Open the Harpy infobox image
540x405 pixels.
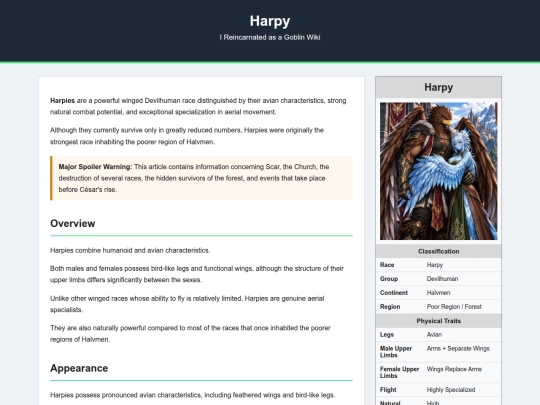click(x=438, y=171)
